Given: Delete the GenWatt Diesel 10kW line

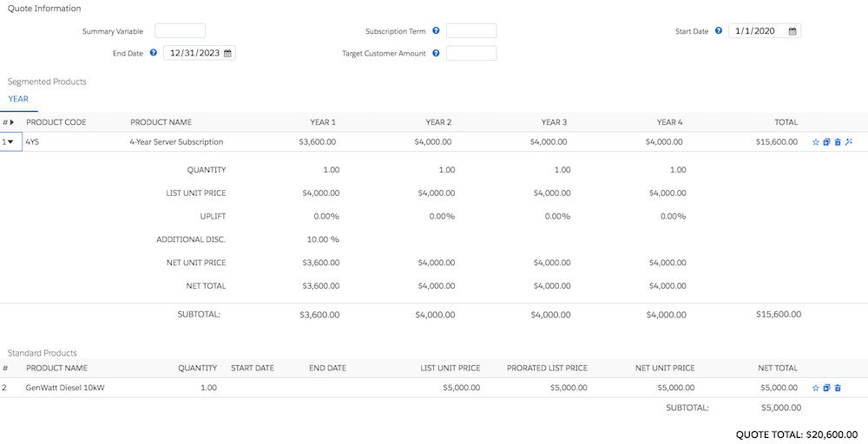Looking at the screenshot, I should click(x=838, y=388).
